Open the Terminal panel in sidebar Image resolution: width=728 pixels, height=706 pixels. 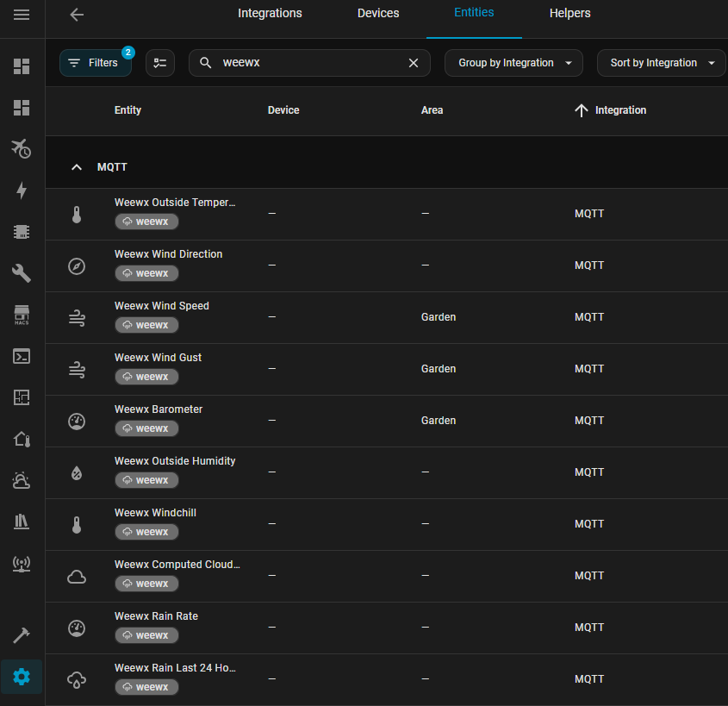click(x=22, y=356)
